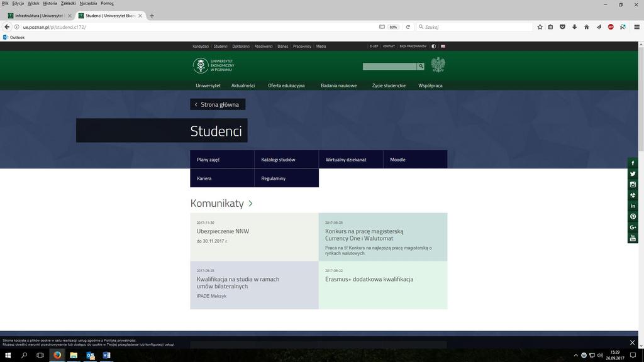This screenshot has width=644, height=362.
Task: Open Kwalifikacja na studia announcement
Action: [x=254, y=285]
